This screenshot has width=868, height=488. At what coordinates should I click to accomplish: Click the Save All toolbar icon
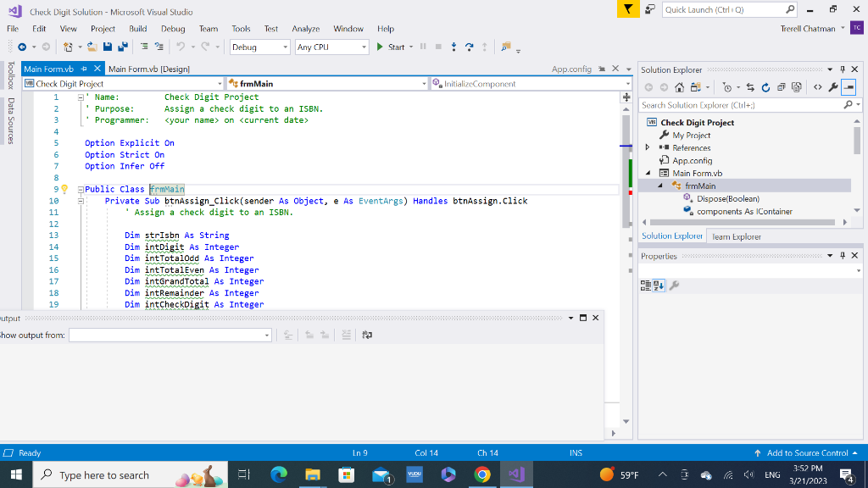tap(124, 47)
